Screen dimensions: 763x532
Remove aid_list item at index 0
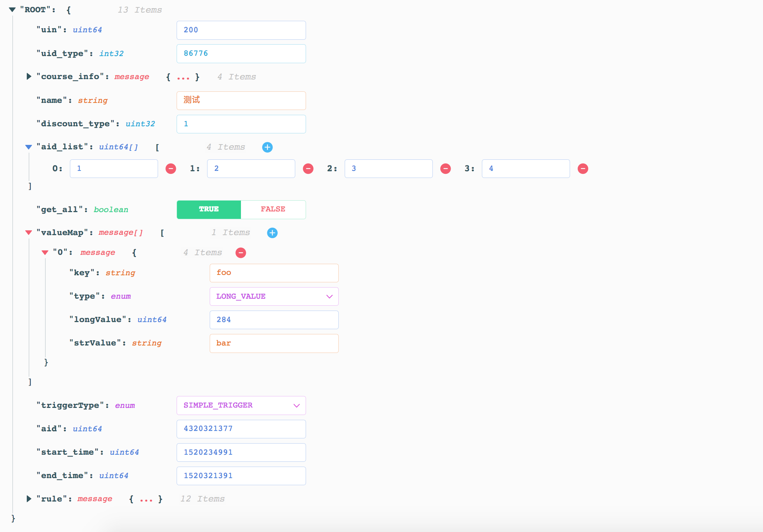[x=171, y=169]
